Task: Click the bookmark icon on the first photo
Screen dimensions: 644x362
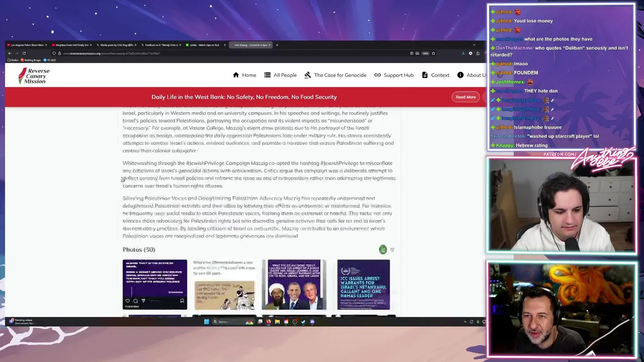Action: [x=182, y=301]
